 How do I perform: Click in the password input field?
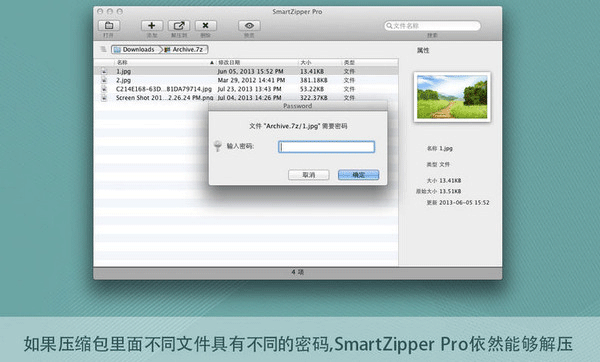(326, 147)
